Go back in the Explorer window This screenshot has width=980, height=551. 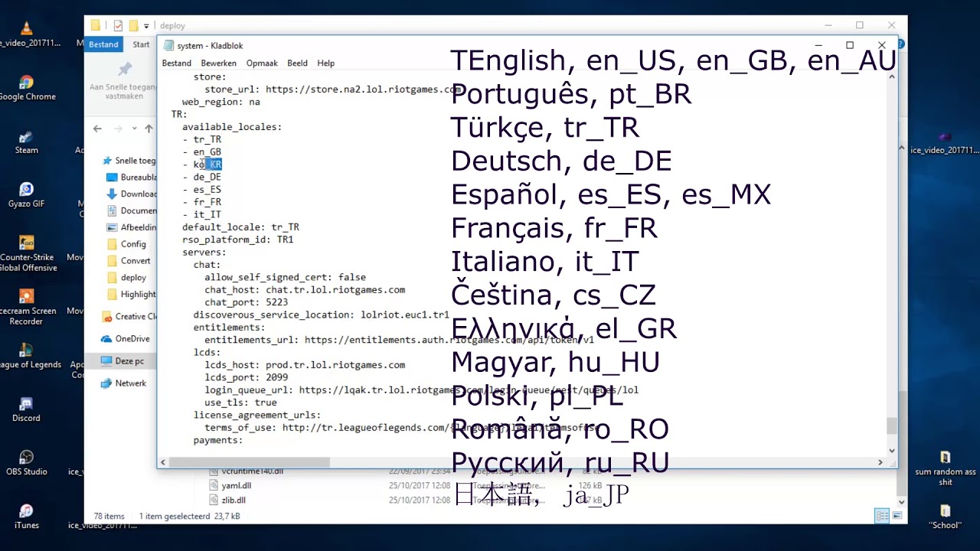click(x=97, y=129)
